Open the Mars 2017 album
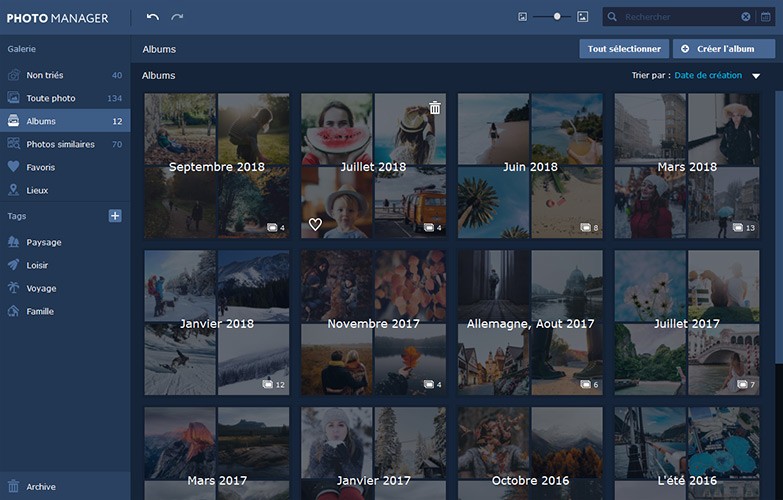The width and height of the screenshot is (783, 500). 217,454
